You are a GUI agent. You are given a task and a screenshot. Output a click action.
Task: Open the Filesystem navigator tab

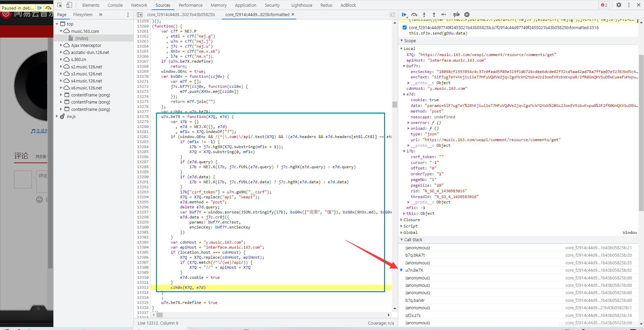coord(83,15)
